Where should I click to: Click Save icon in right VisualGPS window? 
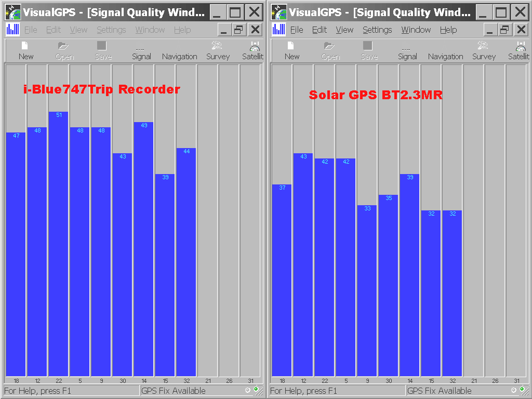tap(369, 50)
